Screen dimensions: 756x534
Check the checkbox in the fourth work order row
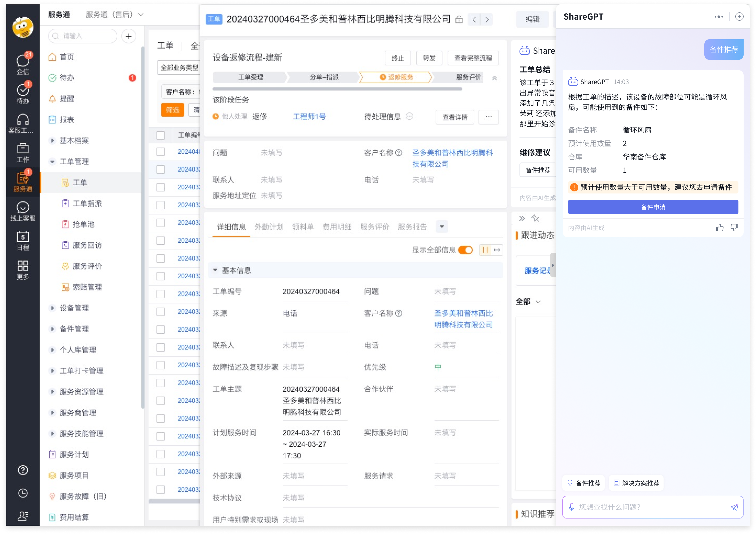tap(161, 205)
